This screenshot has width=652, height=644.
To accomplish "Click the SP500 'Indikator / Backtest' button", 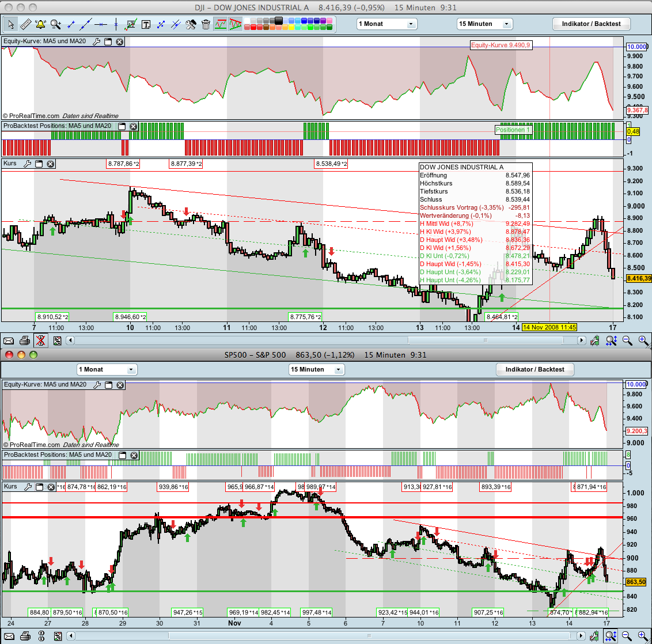I will point(535,369).
